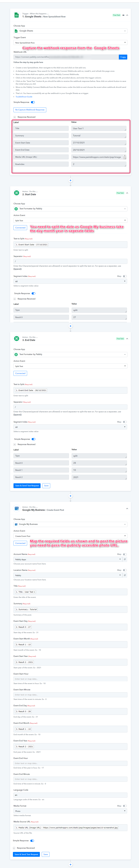The width and height of the screenshot is (139, 868).
Task: Click the End Date Text Formatter icon
Action: pyautogui.click(x=16, y=339)
